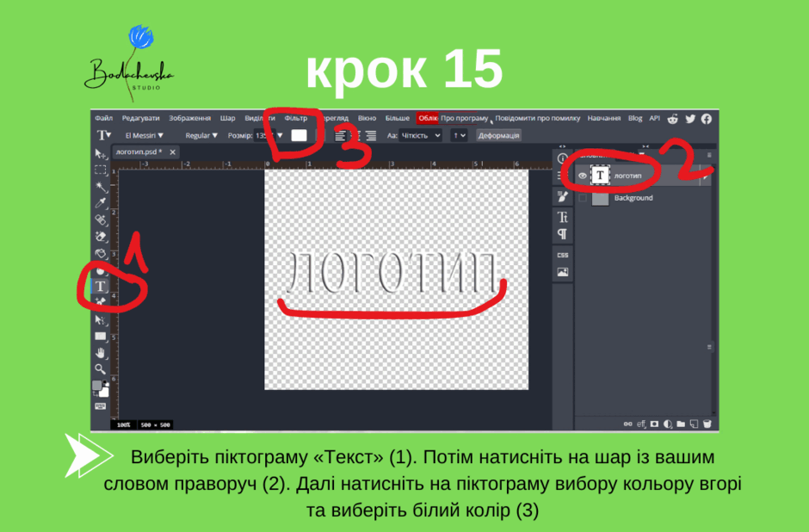
Task: Open the keyboard icon at toolbar bottom
Action: click(x=100, y=406)
